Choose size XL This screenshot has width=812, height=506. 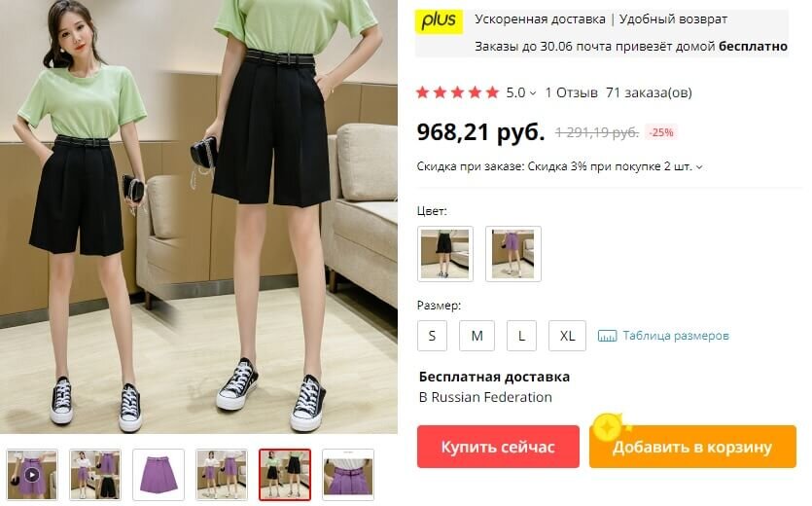pyautogui.click(x=567, y=336)
